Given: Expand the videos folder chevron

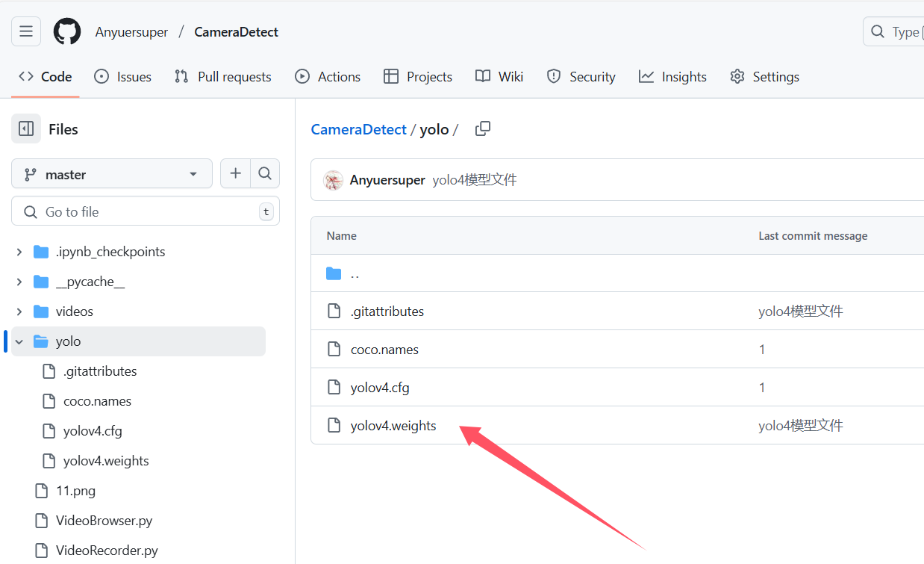Looking at the screenshot, I should click(19, 312).
